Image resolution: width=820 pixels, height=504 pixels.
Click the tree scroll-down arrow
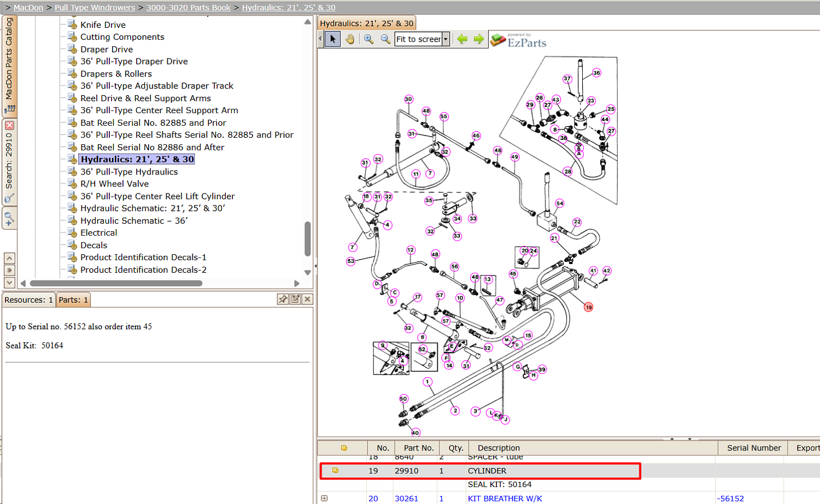click(x=308, y=272)
